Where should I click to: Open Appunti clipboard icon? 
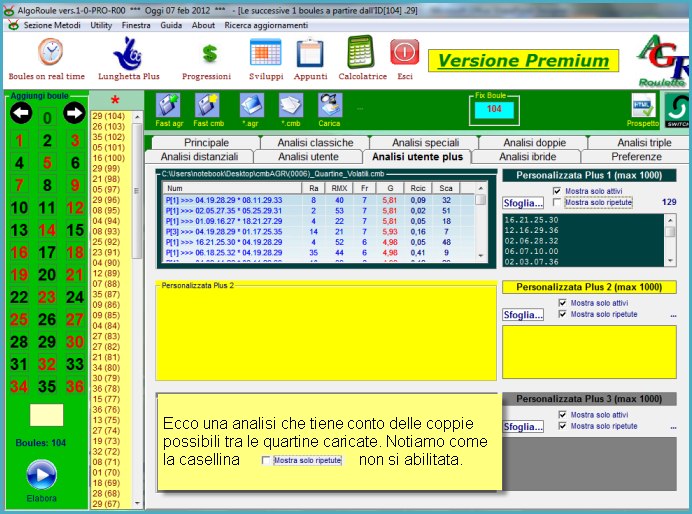tap(310, 53)
